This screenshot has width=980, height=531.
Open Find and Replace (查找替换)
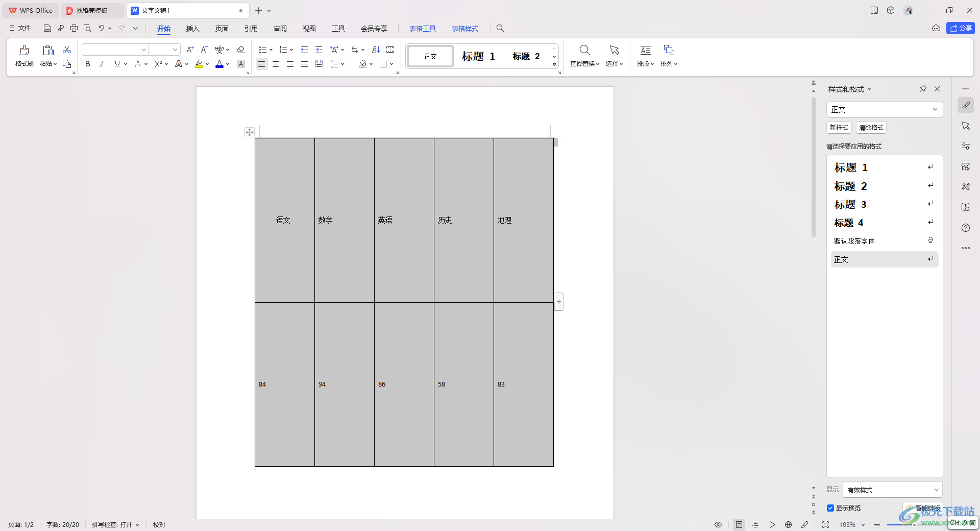(584, 56)
